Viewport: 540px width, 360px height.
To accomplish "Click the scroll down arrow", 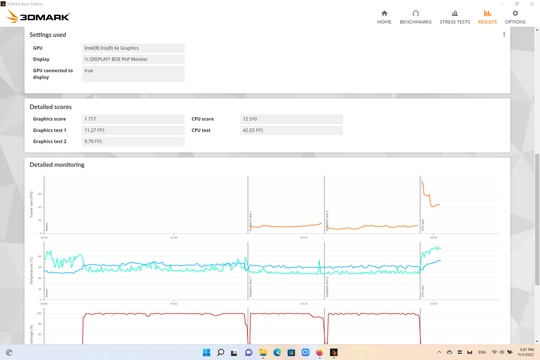I will click(537, 341).
